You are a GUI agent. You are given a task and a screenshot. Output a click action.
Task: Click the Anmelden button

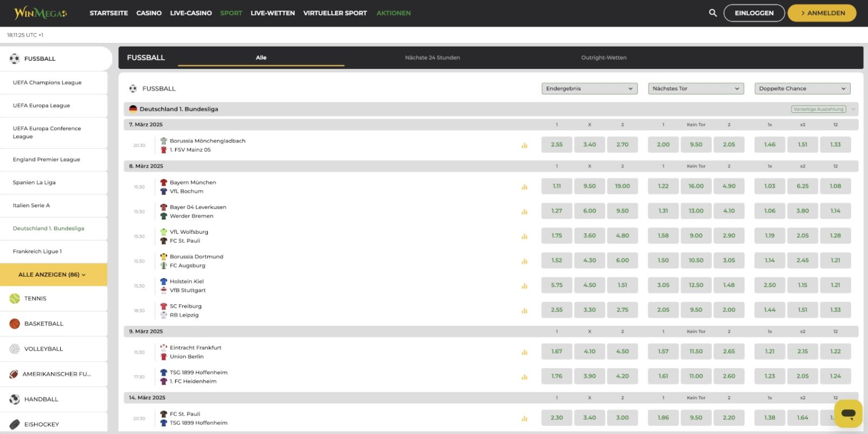[x=822, y=13]
